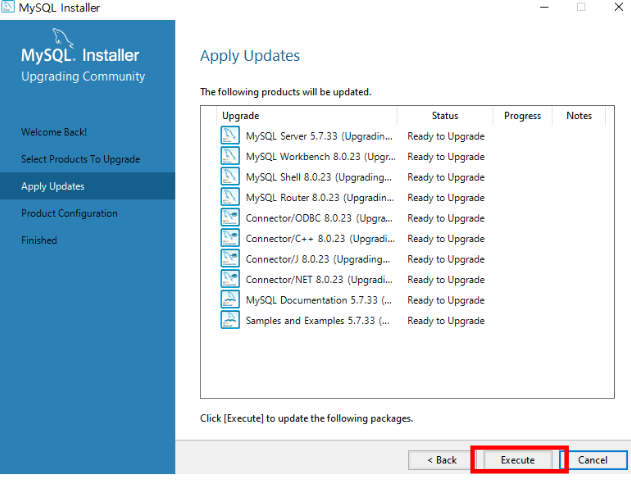This screenshot has height=481, width=631.
Task: Click Ready to Upgrade status for MySQL Workbench
Action: (446, 157)
